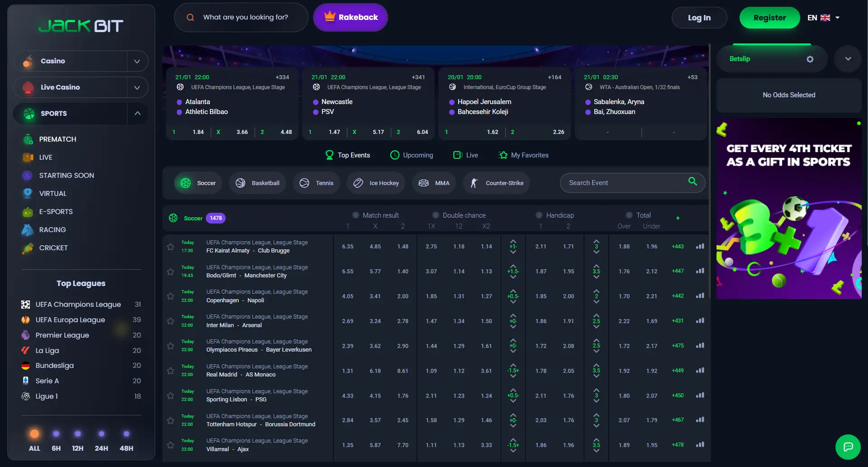Open Betslip settings gear
This screenshot has width=868, height=467.
tap(810, 59)
